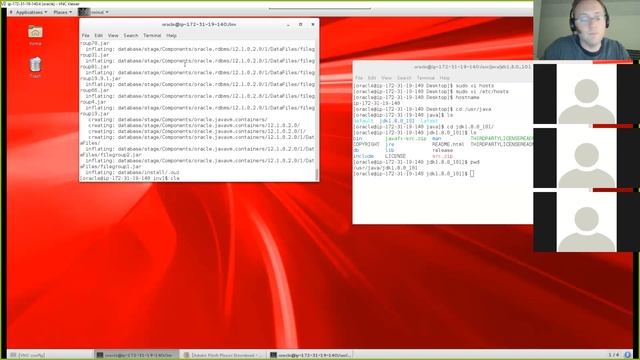Click the jdk terminal window title bar
640x360 pixels.
(x=443, y=67)
